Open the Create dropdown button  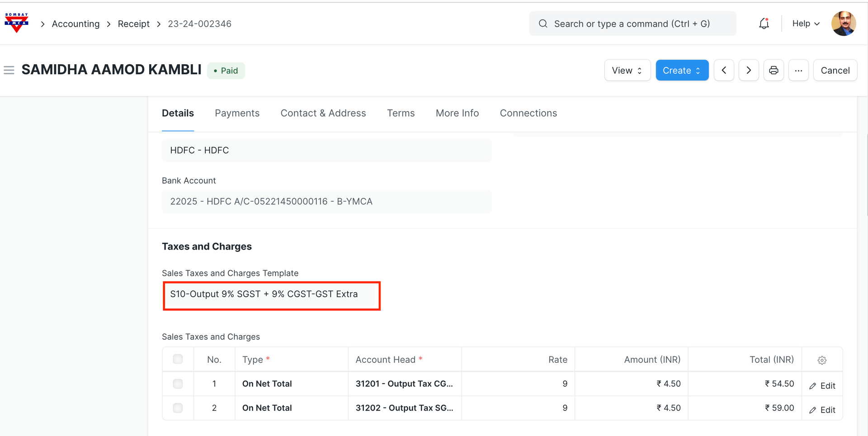(682, 70)
